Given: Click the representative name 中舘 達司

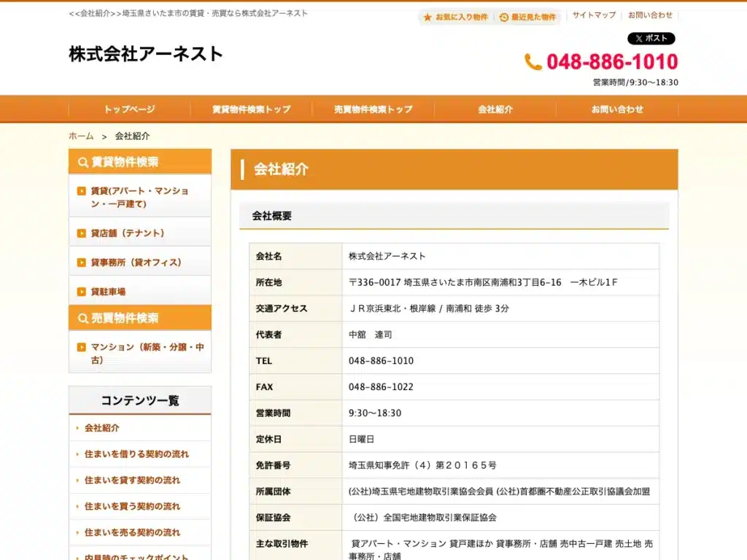Looking at the screenshot, I should (x=370, y=335).
